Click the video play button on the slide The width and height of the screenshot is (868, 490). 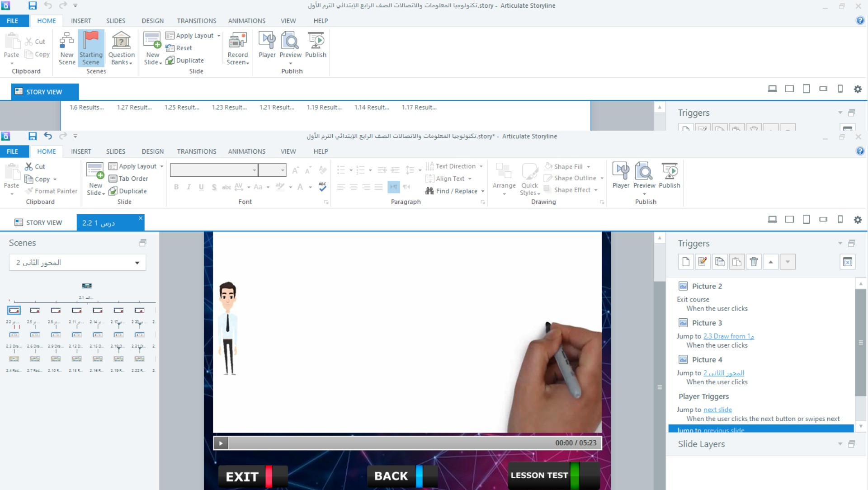[x=221, y=443]
